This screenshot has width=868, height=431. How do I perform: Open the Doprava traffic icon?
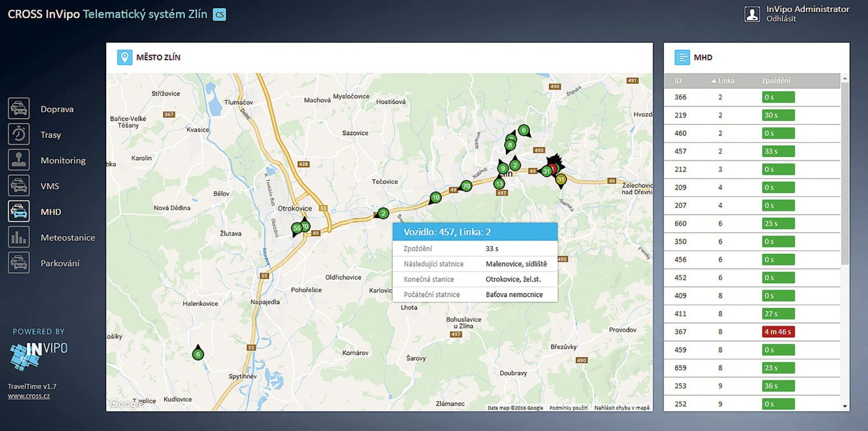[18, 109]
